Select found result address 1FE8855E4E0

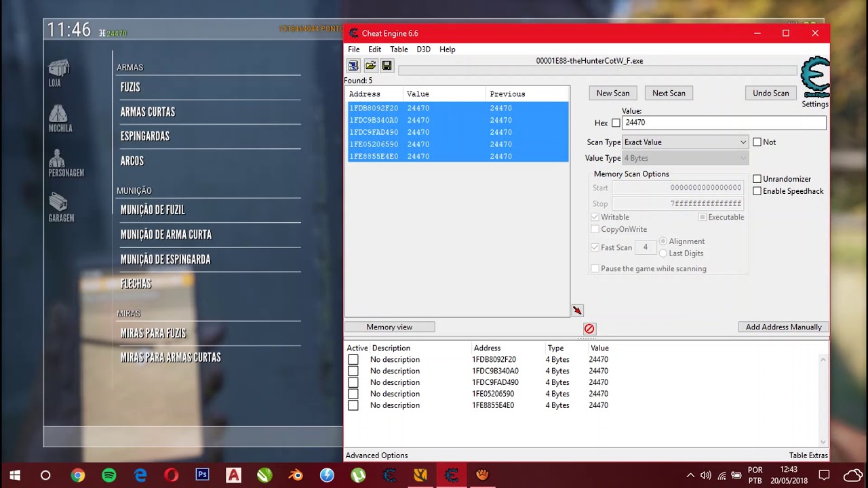pos(458,157)
